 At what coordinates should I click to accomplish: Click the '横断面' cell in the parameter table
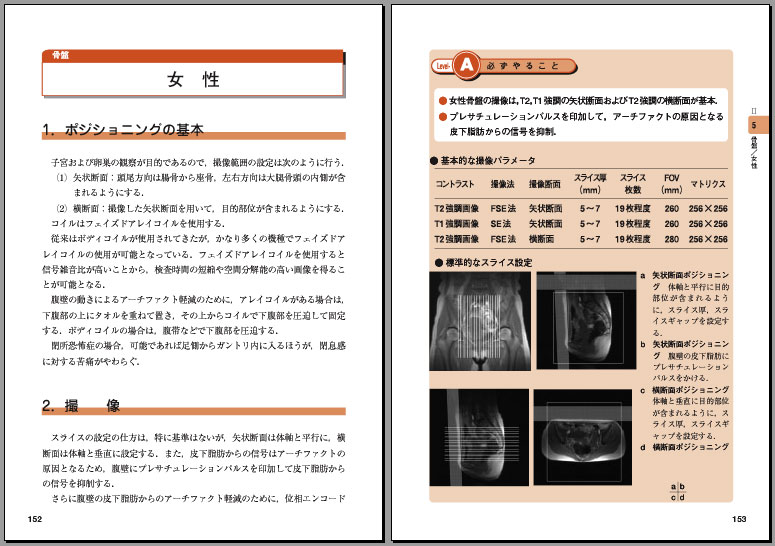(x=541, y=239)
